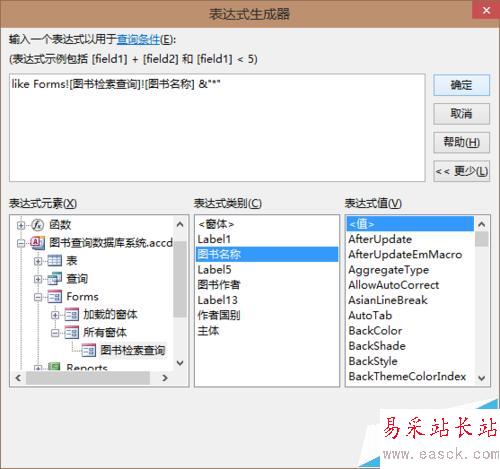This screenshot has width=500, height=469.
Task: Select Forms label in the tree
Action: [x=82, y=297]
